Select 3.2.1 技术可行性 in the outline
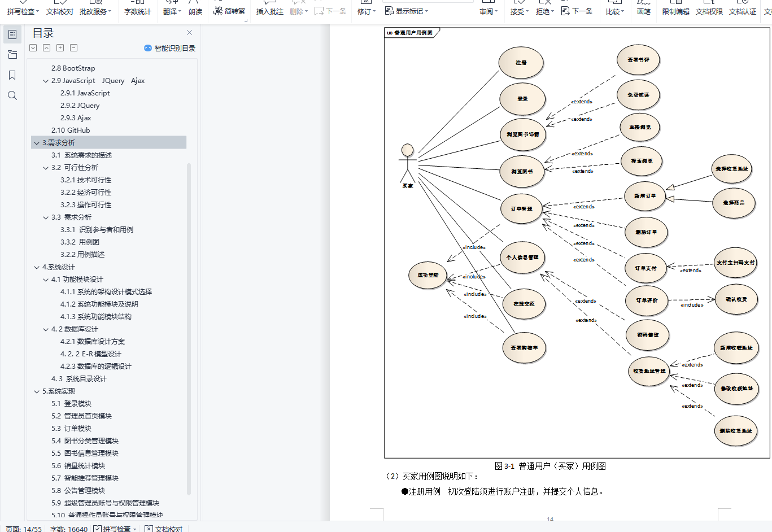 (86, 180)
